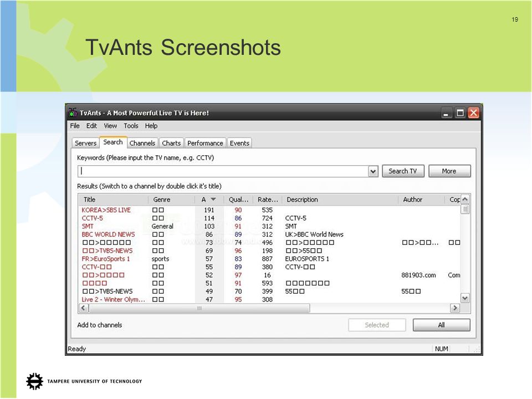Click the All button

pyautogui.click(x=442, y=325)
